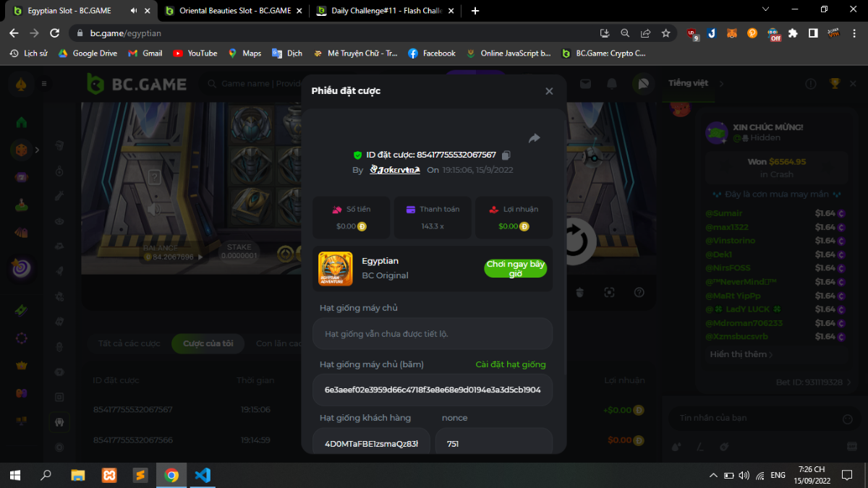The width and height of the screenshot is (868, 488).
Task: Show hidden system tray icons
Action: [713, 475]
